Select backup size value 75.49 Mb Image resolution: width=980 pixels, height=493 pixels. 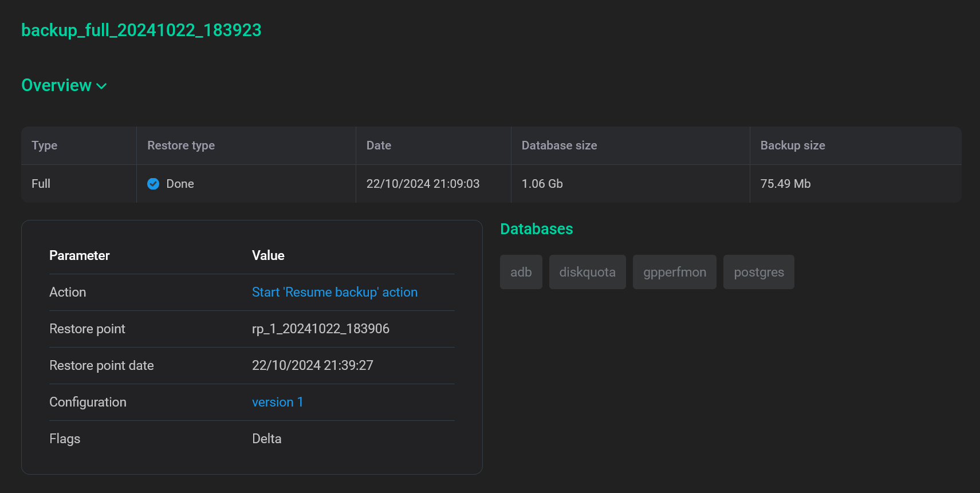[785, 184]
